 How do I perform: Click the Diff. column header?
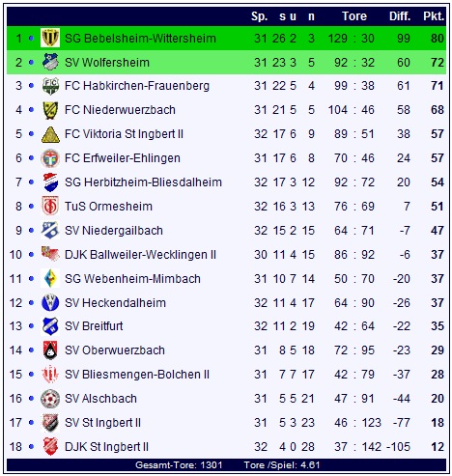(400, 15)
